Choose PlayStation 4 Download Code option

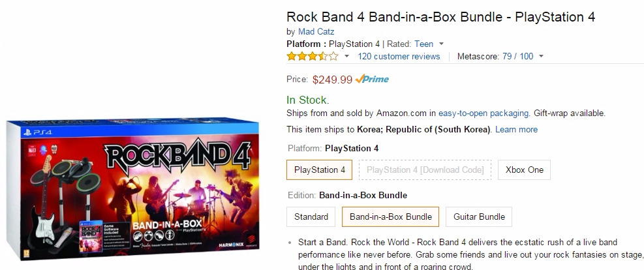point(425,170)
